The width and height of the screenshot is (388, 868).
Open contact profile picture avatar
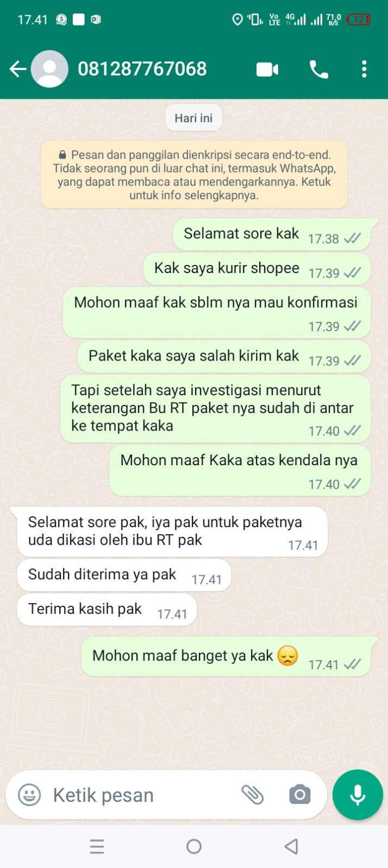(x=49, y=69)
